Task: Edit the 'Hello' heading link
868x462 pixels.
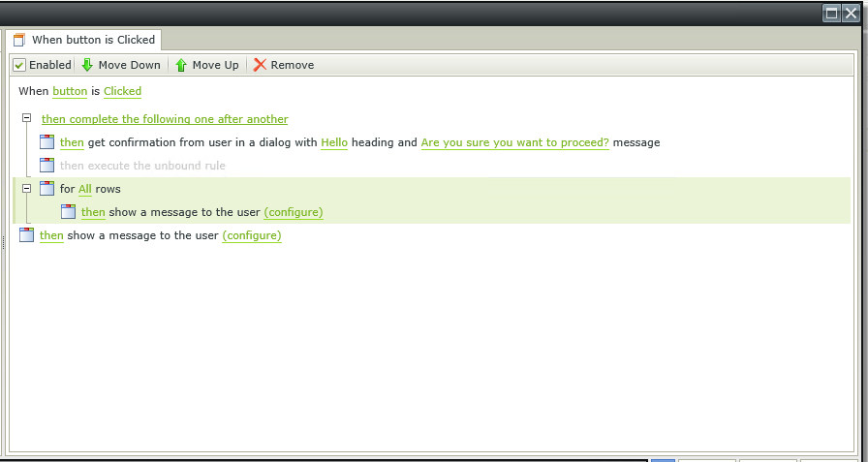Action: point(334,142)
